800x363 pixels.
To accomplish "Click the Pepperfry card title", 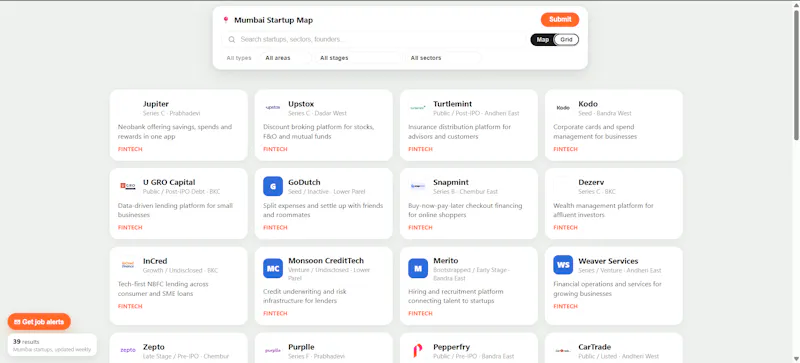I will tap(452, 347).
